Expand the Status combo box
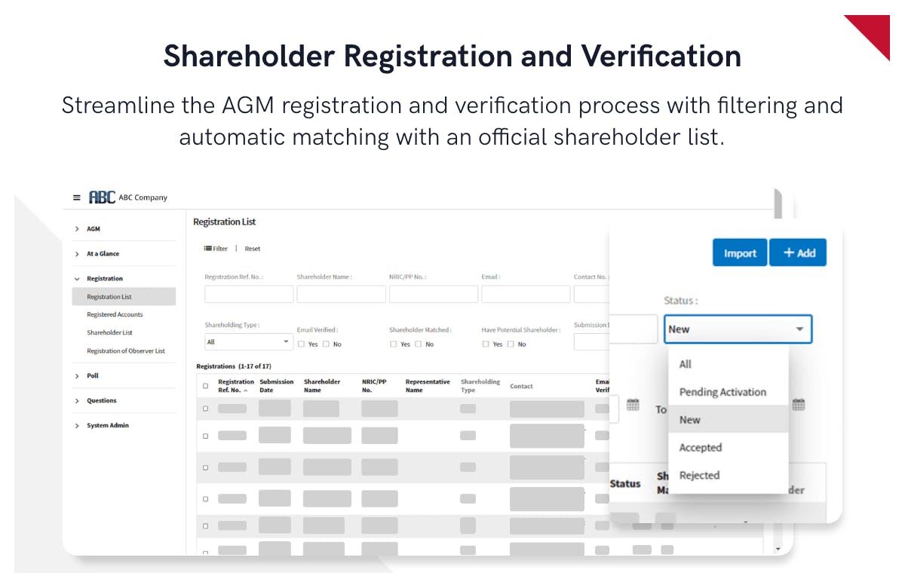905x588 pixels. pos(738,329)
